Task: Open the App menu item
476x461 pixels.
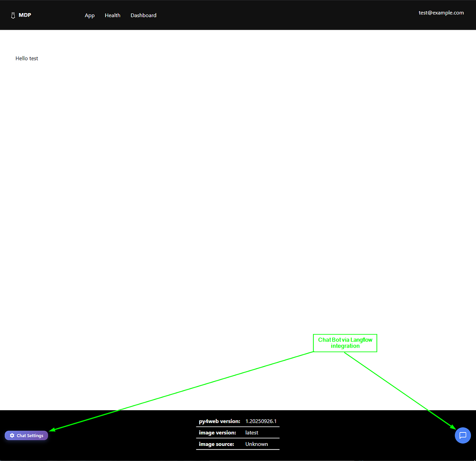Action: coord(90,15)
